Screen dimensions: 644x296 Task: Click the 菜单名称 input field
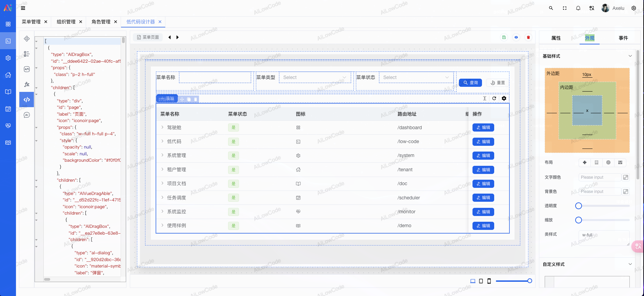[215, 77]
